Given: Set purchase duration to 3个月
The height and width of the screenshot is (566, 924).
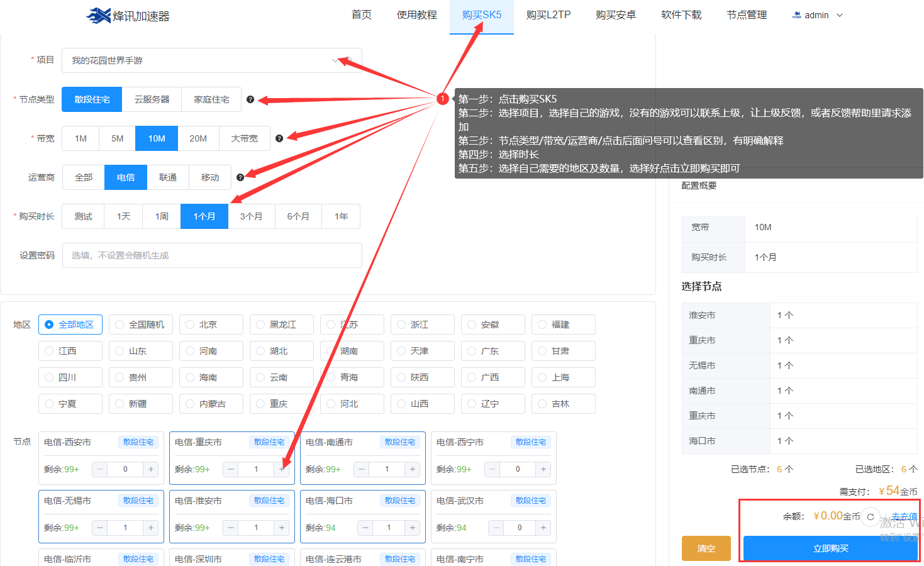Looking at the screenshot, I should [251, 216].
